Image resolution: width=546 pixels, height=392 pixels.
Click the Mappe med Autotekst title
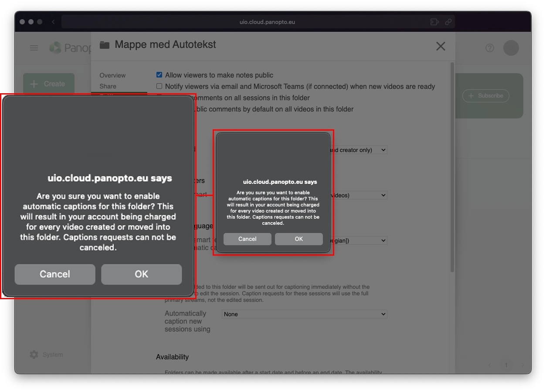pyautogui.click(x=165, y=45)
